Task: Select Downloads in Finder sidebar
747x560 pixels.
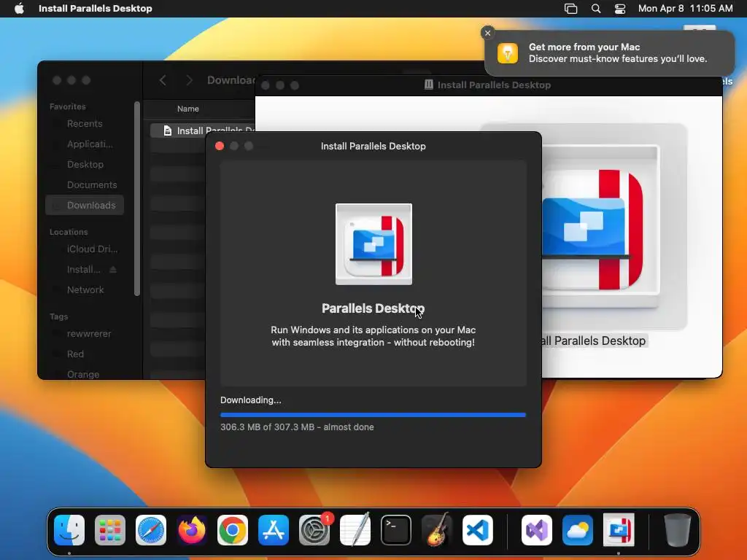Action: pyautogui.click(x=85, y=205)
